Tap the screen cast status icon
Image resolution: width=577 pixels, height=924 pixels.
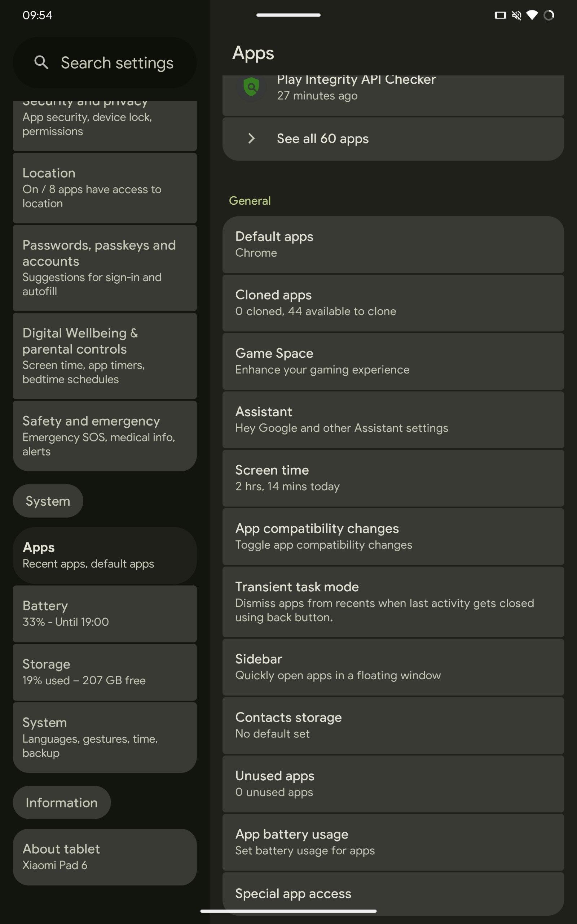500,15
